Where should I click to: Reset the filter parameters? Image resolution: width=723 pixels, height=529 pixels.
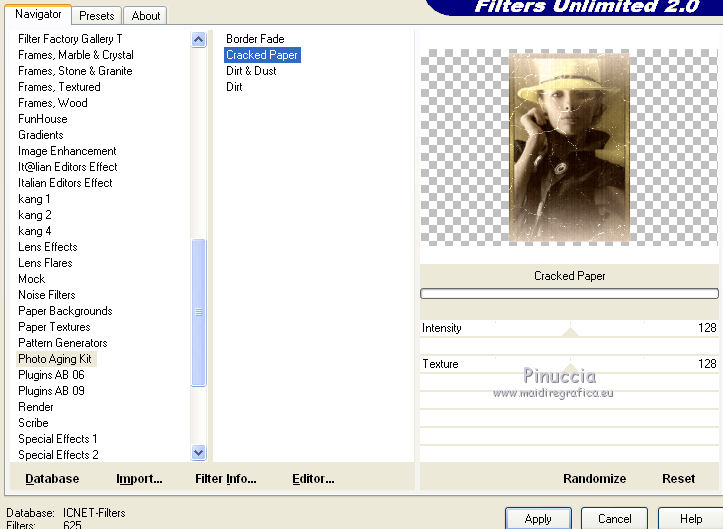(678, 479)
